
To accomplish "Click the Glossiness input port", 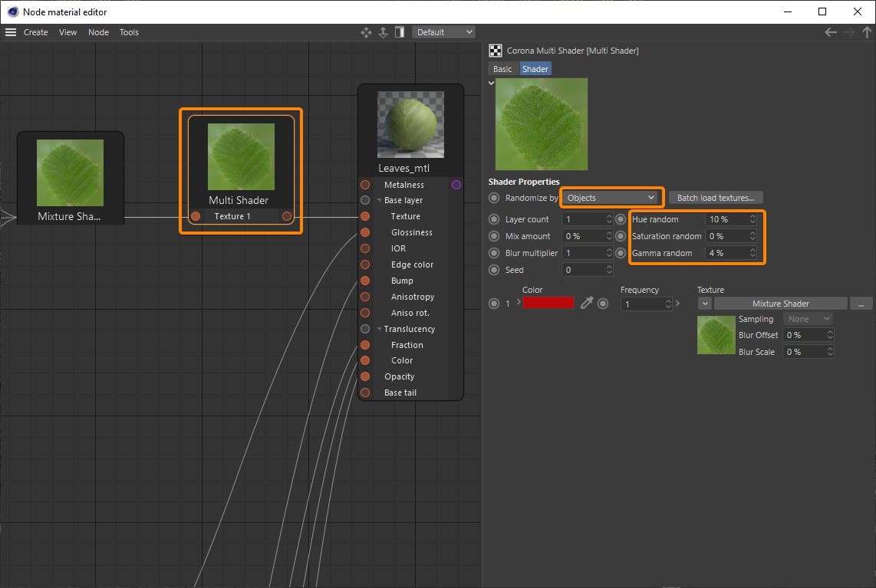I will point(365,232).
